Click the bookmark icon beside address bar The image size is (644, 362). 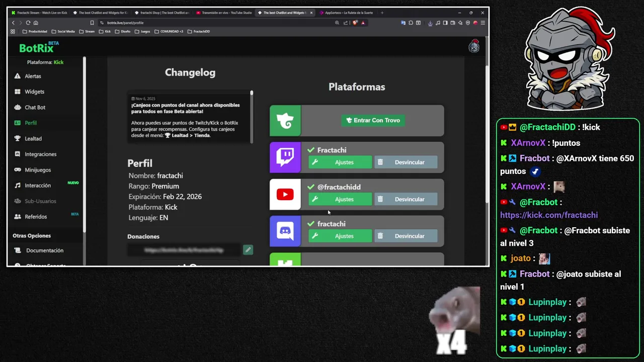pyautogui.click(x=92, y=23)
